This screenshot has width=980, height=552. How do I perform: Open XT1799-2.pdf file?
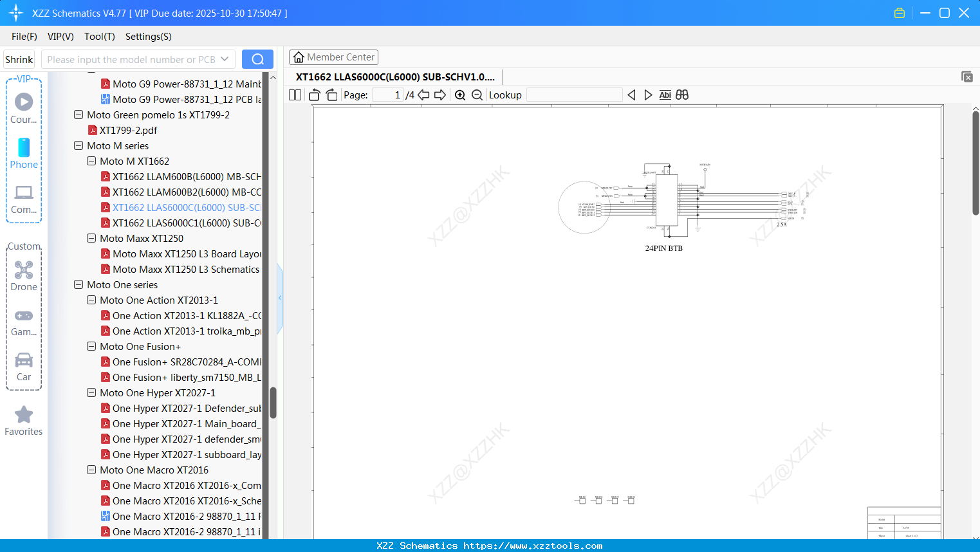(128, 130)
